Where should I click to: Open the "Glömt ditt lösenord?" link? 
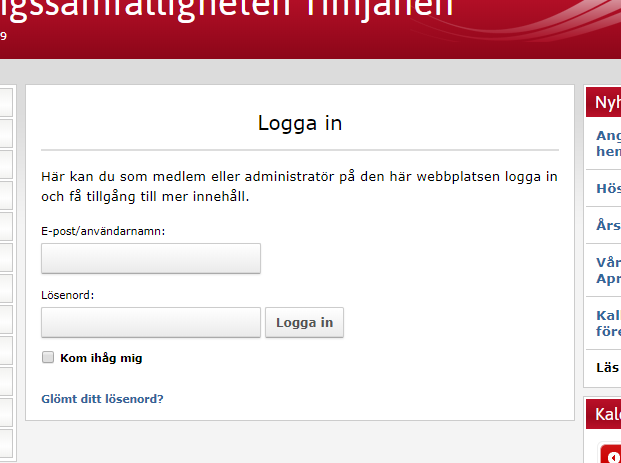click(x=102, y=399)
